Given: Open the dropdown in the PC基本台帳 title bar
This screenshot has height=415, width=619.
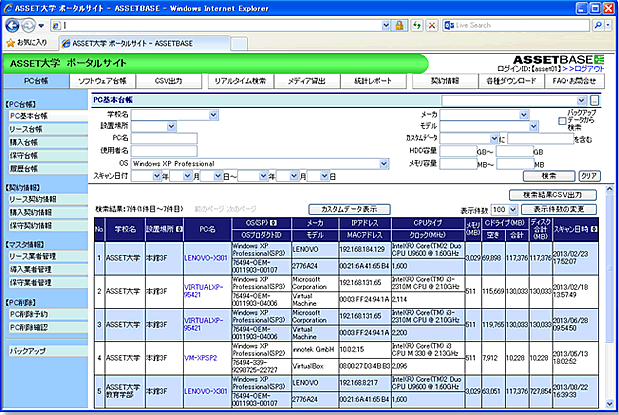Looking at the screenshot, I should tap(581, 100).
